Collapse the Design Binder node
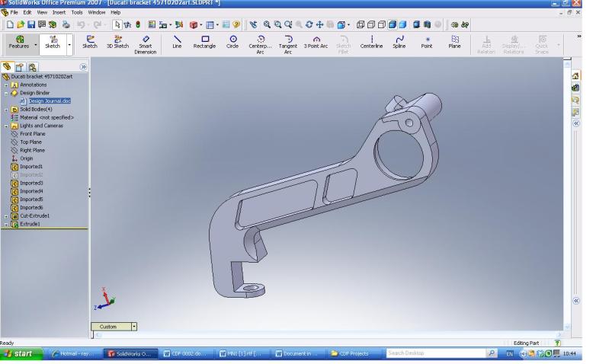The image size is (609, 364). [6, 93]
